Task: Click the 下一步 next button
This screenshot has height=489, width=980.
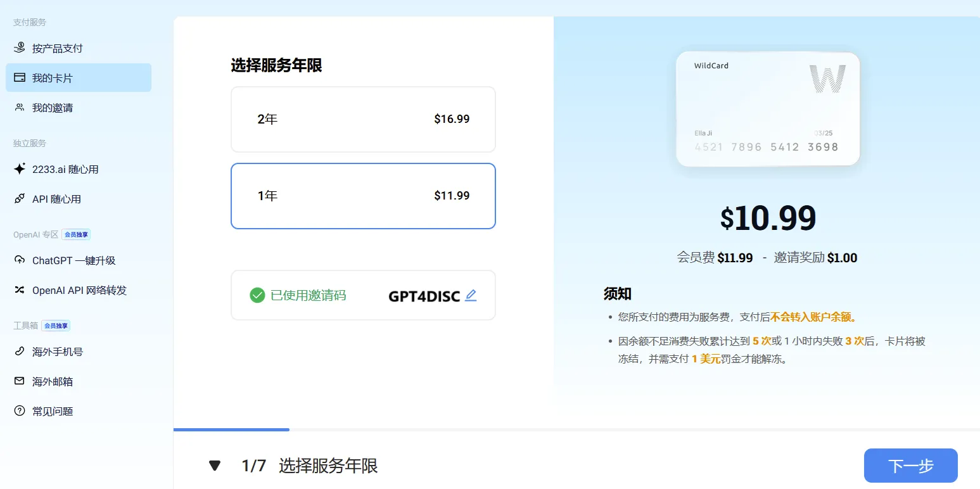Action: 910,465
